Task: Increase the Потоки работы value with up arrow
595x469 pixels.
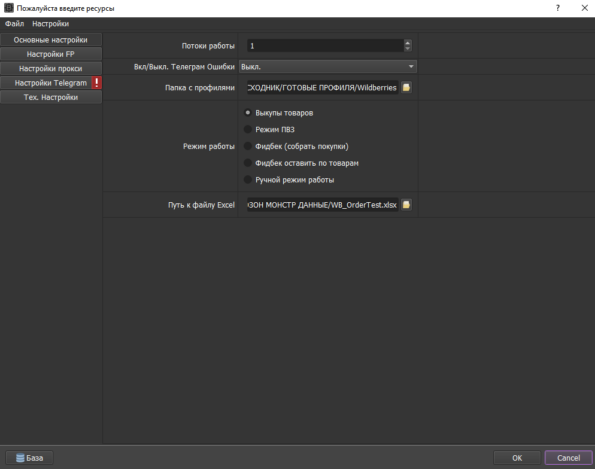Action: tap(408, 42)
